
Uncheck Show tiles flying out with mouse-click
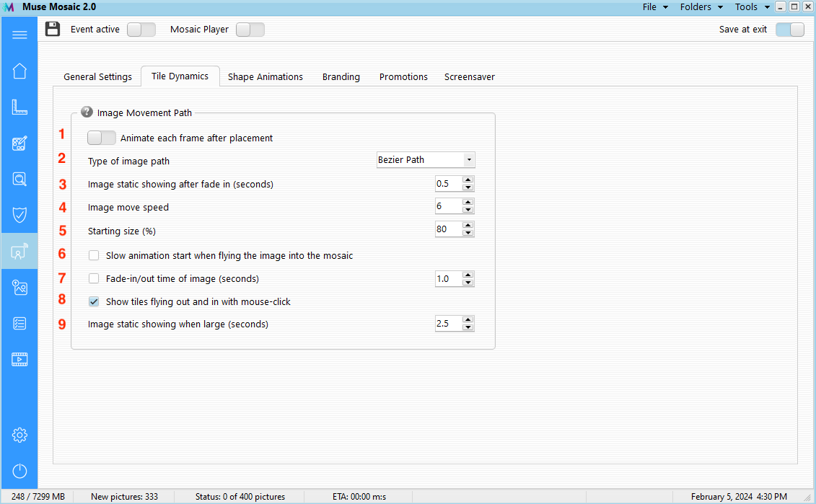coord(94,301)
